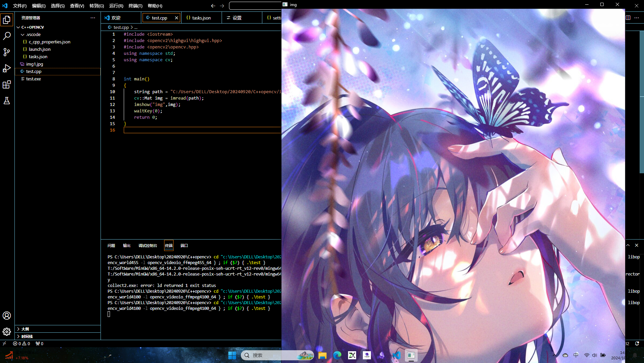644x363 pixels.
Task: Click the 输出 panel tab
Action: point(127,246)
